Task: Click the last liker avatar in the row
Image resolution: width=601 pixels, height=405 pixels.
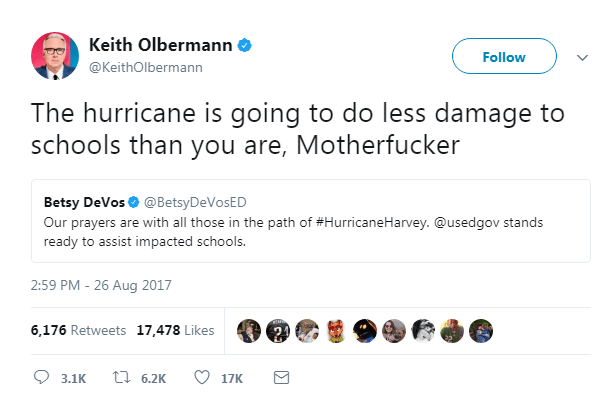Action: [481, 330]
